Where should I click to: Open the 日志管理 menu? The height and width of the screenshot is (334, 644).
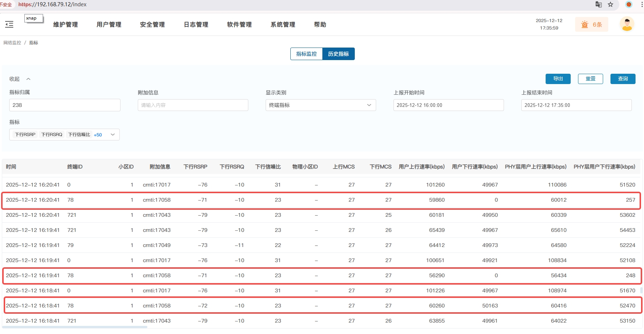[196, 25]
